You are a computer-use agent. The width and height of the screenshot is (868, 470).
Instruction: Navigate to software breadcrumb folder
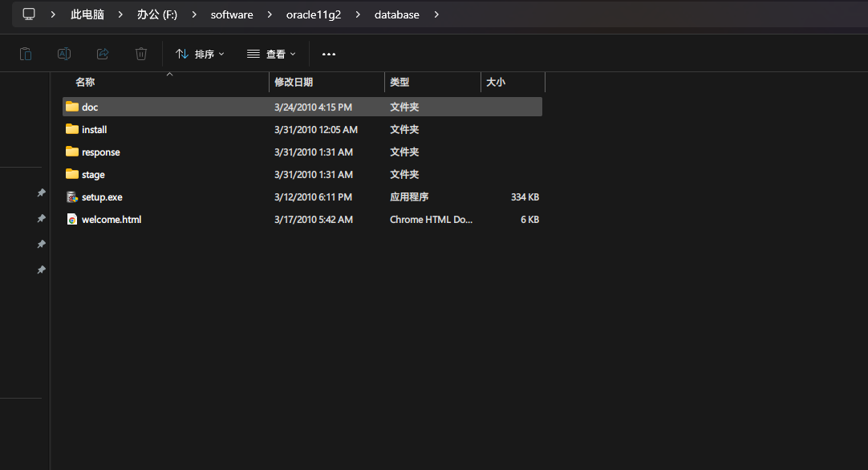232,14
